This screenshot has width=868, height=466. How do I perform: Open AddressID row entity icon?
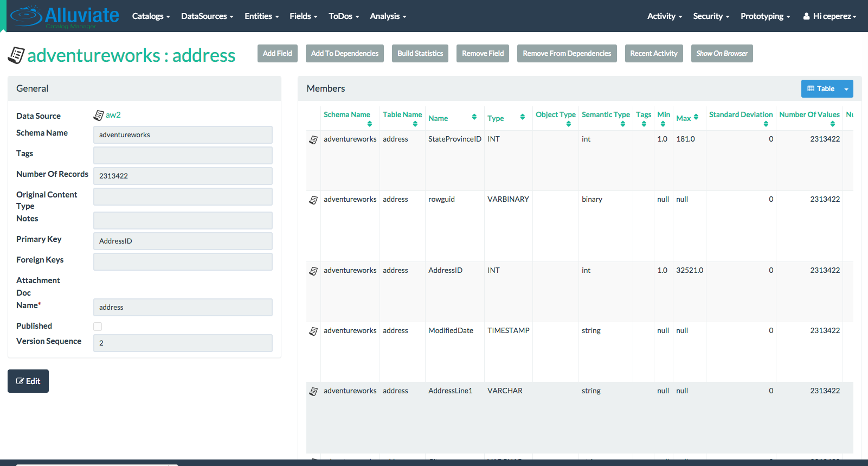(313, 271)
